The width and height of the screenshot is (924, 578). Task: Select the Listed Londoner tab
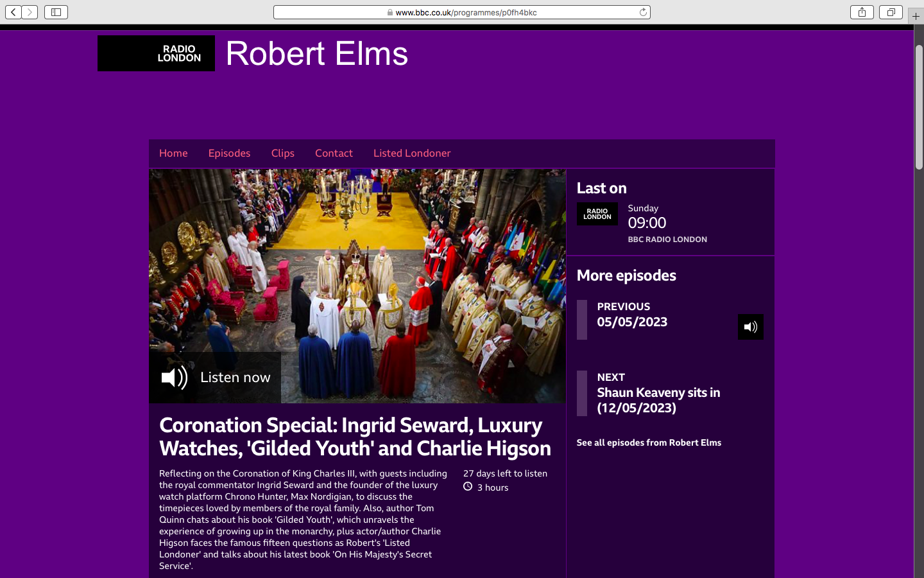[x=412, y=153]
